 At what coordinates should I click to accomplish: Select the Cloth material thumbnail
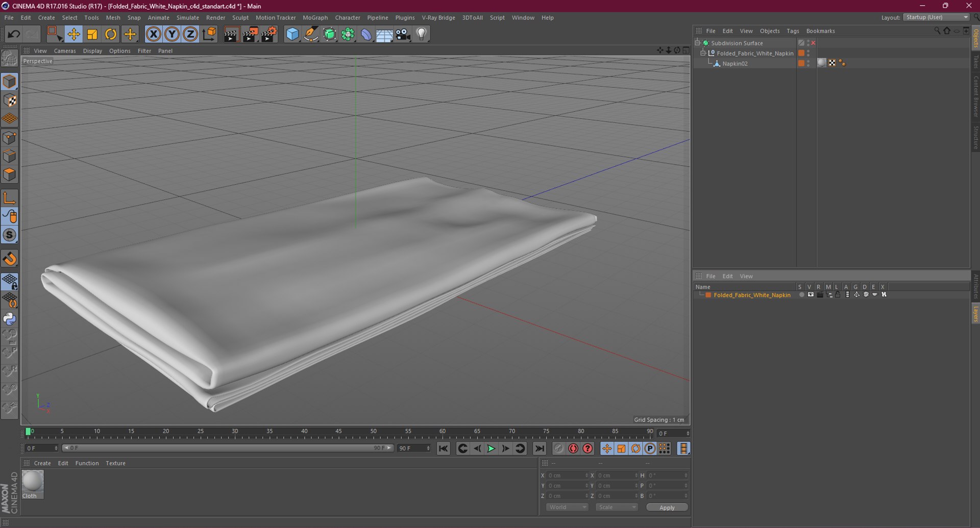[33, 482]
